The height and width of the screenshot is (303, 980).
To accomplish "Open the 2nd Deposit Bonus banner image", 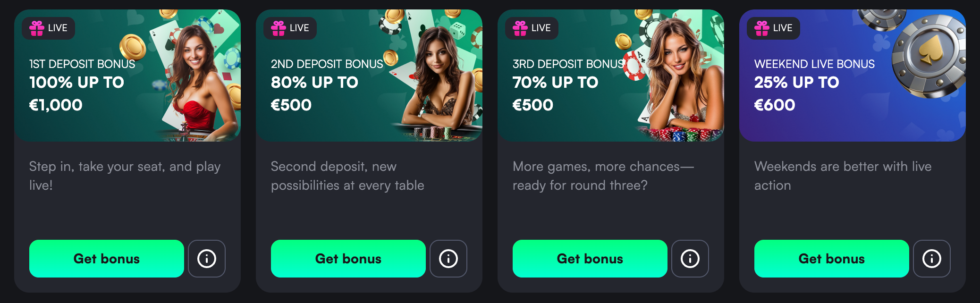I will [x=369, y=76].
